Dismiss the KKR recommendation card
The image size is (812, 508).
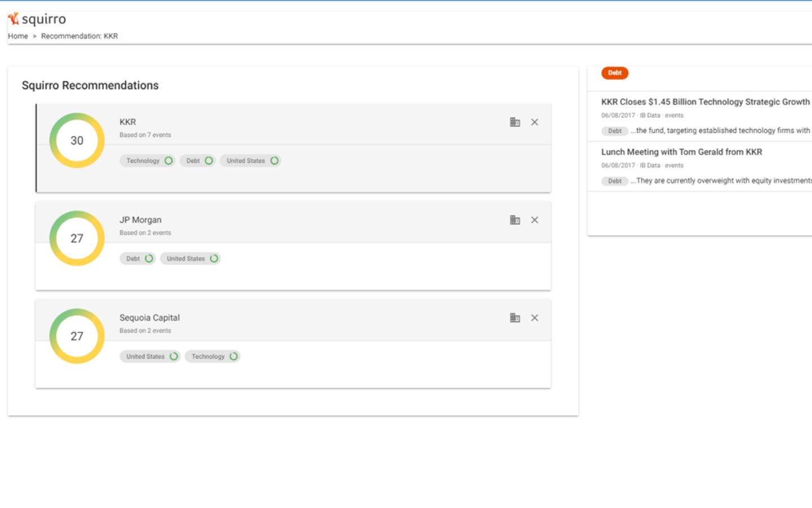click(535, 122)
